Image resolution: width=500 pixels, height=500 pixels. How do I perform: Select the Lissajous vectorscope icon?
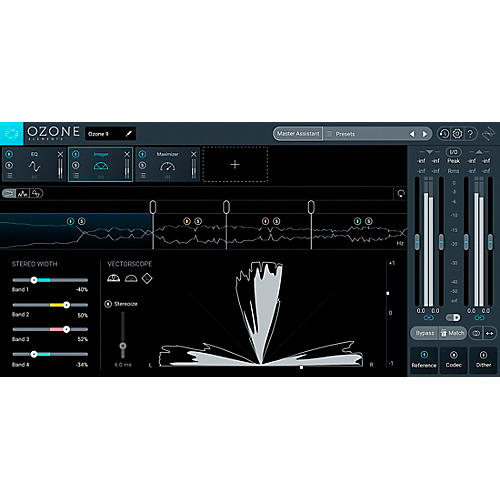tap(147, 278)
